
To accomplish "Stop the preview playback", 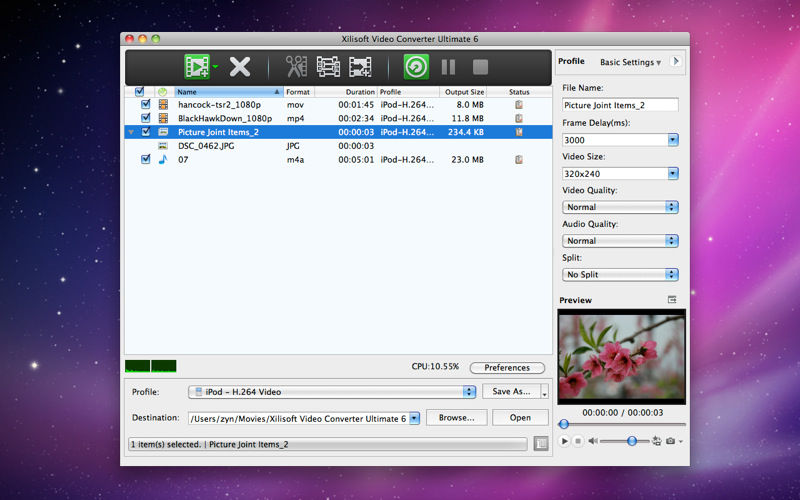I will pos(578,441).
